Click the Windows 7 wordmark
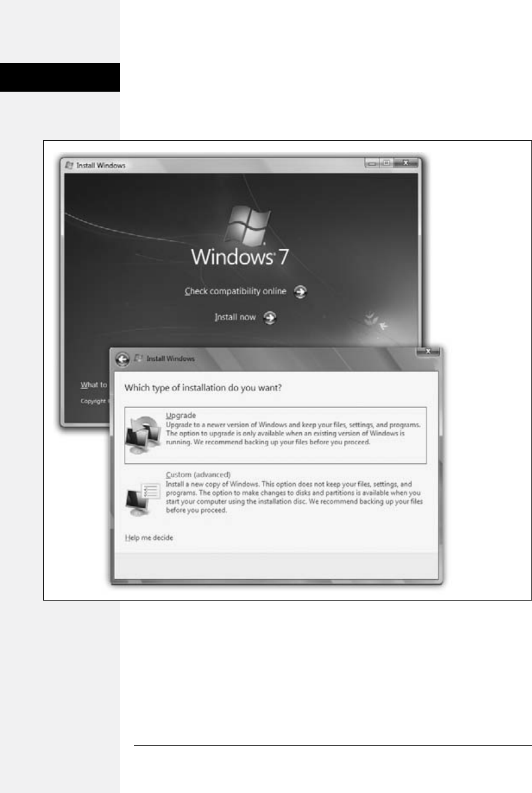532x793 pixels. pos(240,257)
